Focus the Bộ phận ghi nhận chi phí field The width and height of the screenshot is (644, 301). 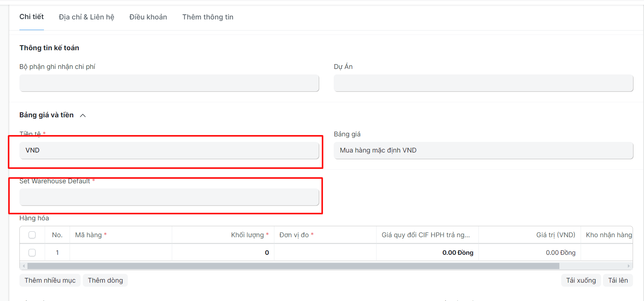click(x=169, y=83)
